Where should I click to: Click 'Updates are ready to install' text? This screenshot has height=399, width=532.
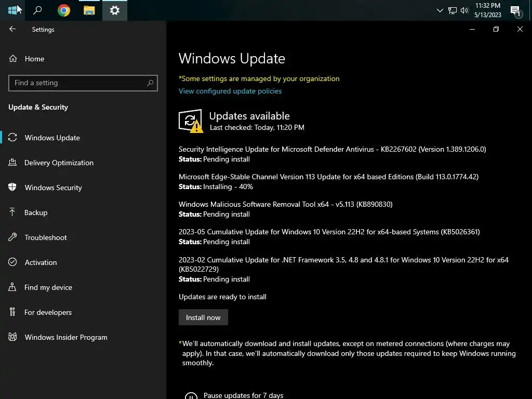point(222,297)
